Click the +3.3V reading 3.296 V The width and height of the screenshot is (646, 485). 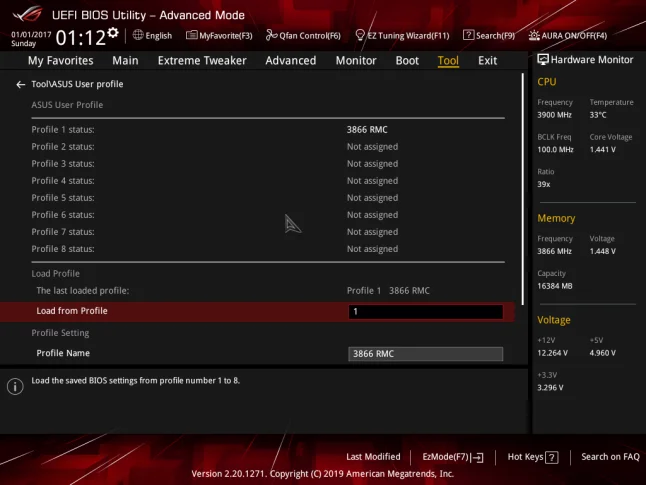(x=550, y=388)
